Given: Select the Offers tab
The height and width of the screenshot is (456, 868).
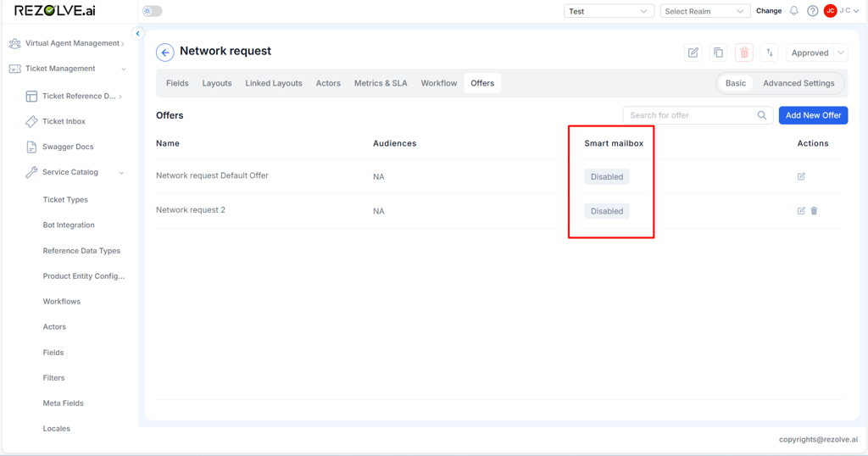Looking at the screenshot, I should [482, 83].
